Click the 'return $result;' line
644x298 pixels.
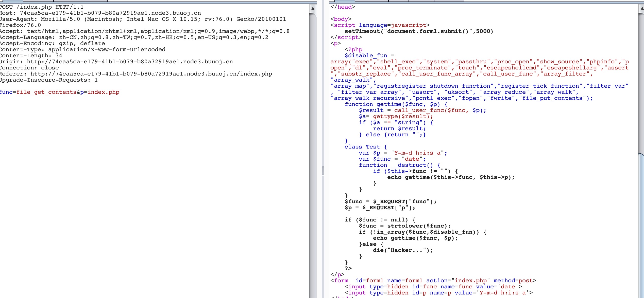coord(399,128)
